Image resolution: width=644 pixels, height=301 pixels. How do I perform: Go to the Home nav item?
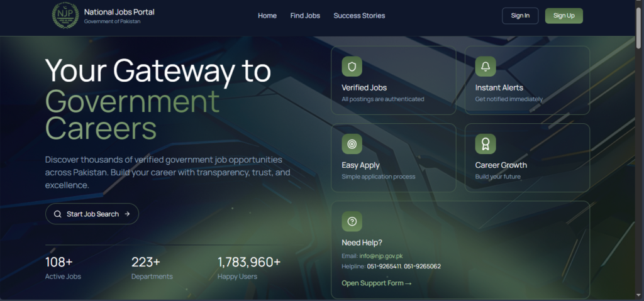[267, 16]
